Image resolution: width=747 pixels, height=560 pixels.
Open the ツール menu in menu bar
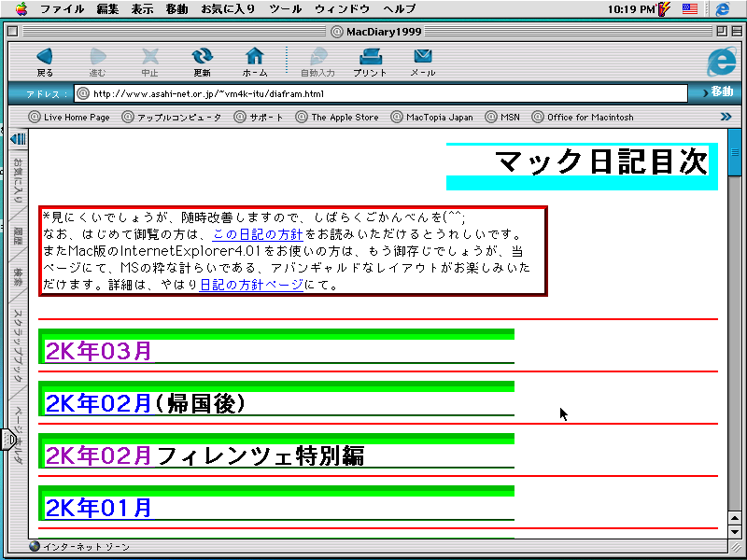(285, 9)
